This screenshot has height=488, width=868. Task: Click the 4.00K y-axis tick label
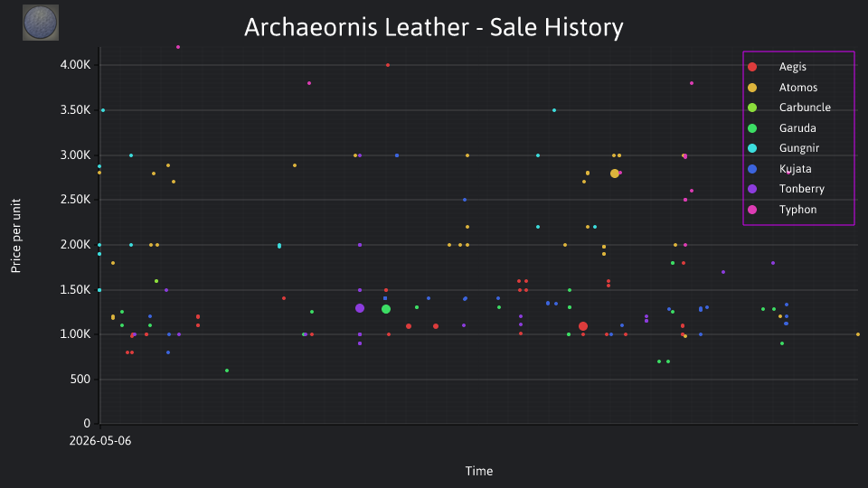tap(75, 65)
